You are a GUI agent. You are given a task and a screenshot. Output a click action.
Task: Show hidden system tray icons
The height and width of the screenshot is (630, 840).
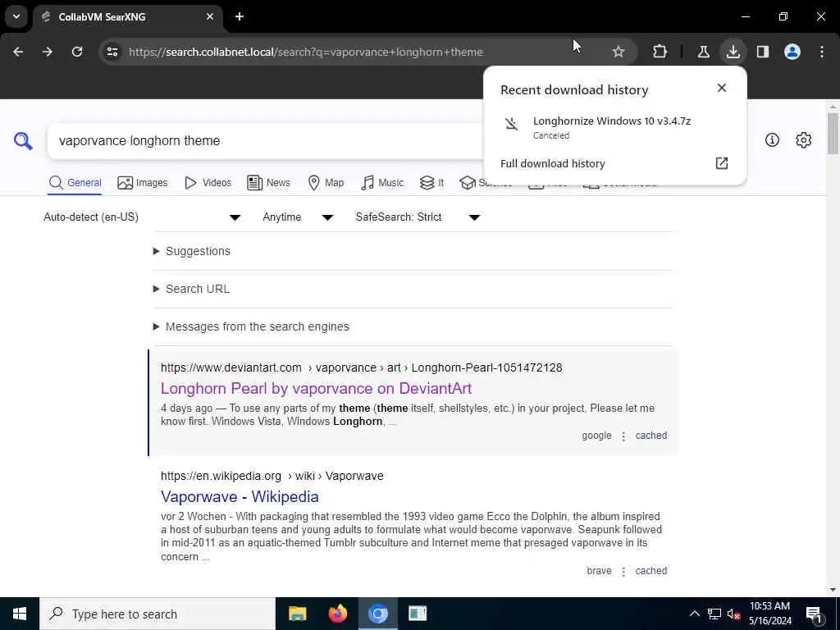tap(694, 614)
